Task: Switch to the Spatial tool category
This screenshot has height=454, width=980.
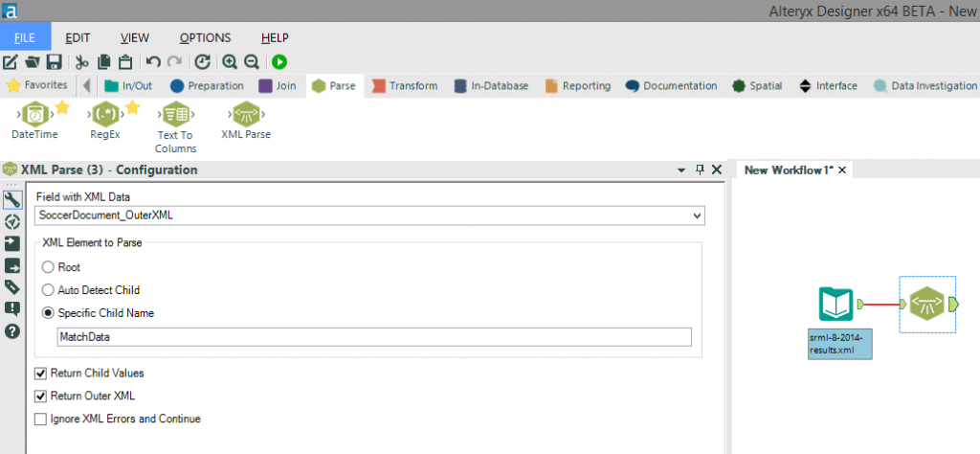Action: [758, 85]
